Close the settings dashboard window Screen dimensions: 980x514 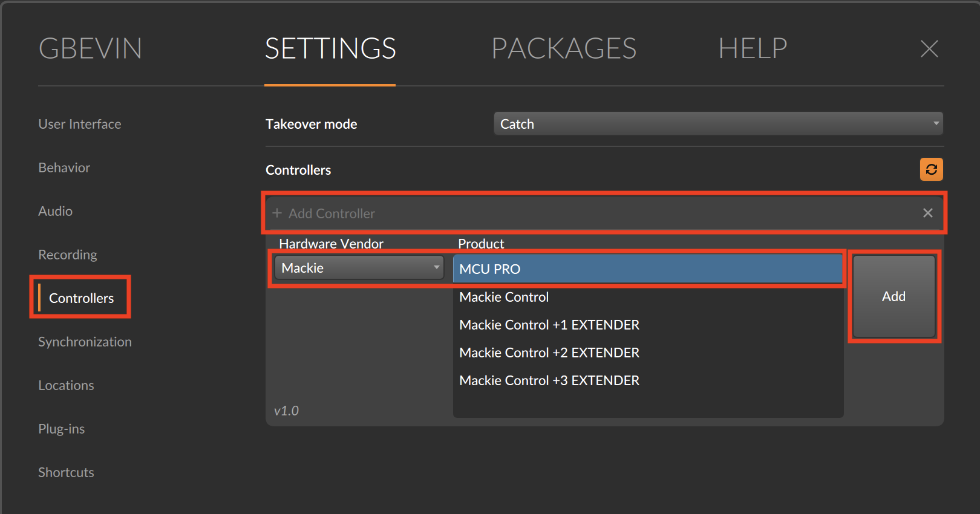(929, 48)
